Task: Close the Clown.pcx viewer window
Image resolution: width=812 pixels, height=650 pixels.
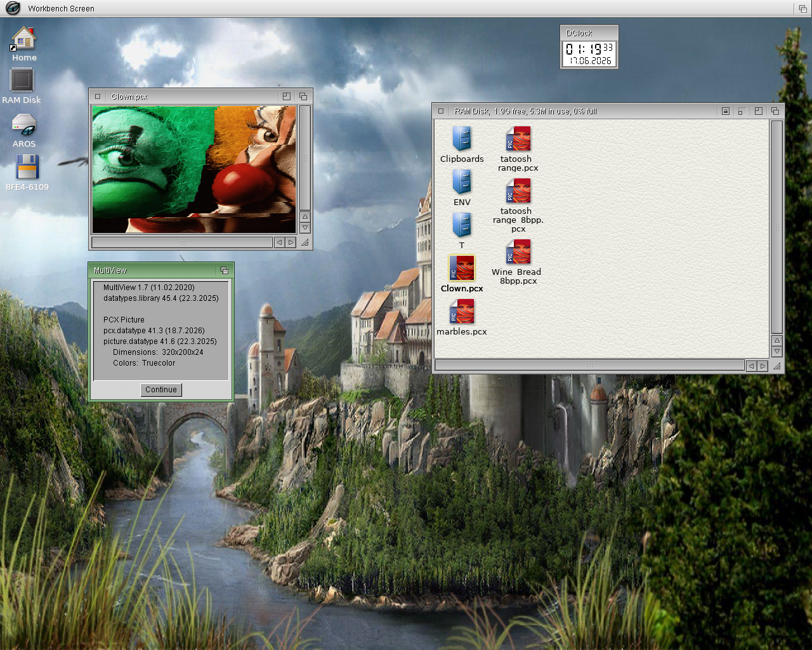Action: coord(98,96)
